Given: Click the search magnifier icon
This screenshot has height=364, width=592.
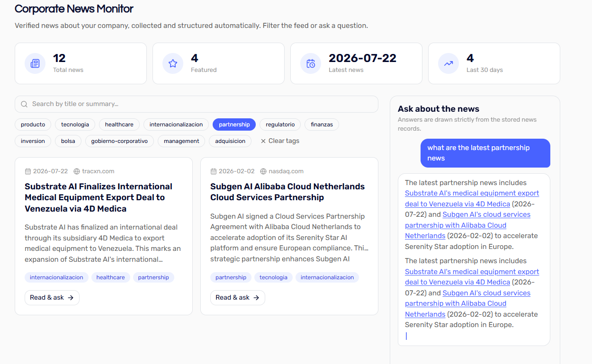Looking at the screenshot, I should tap(24, 104).
